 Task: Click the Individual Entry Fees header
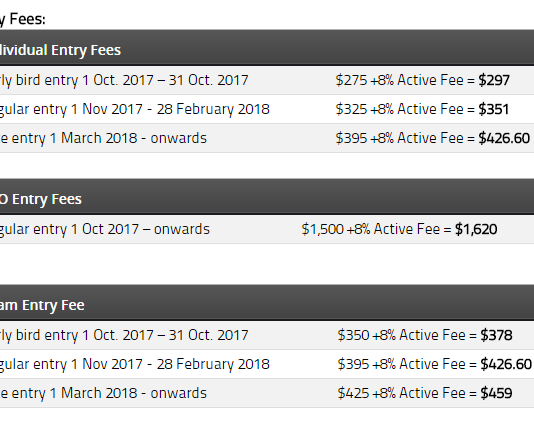click(x=267, y=48)
